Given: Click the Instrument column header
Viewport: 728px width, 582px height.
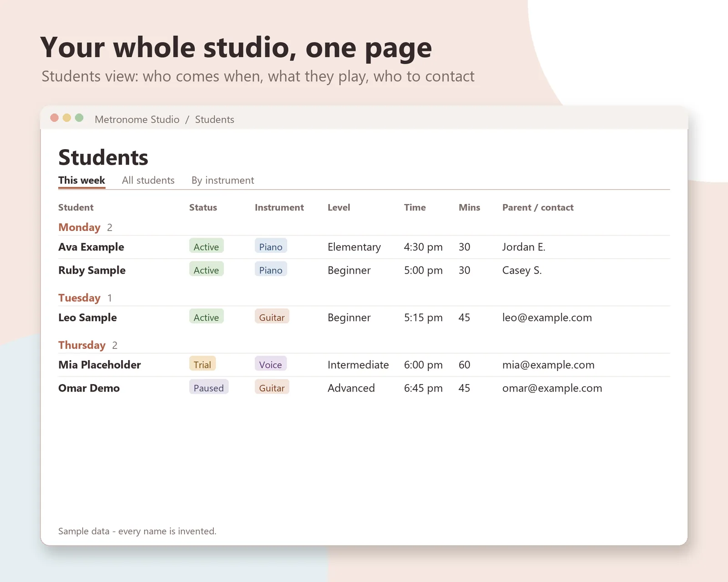Looking at the screenshot, I should pyautogui.click(x=279, y=207).
